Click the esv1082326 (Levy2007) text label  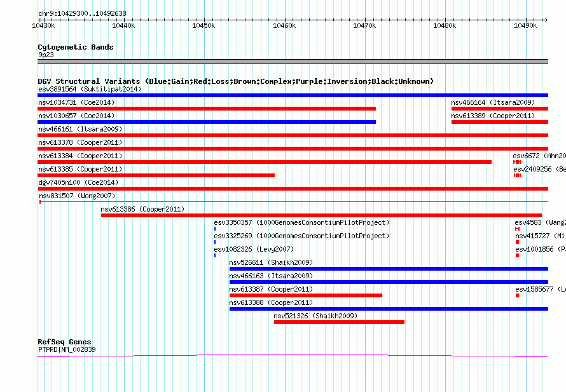point(254,249)
